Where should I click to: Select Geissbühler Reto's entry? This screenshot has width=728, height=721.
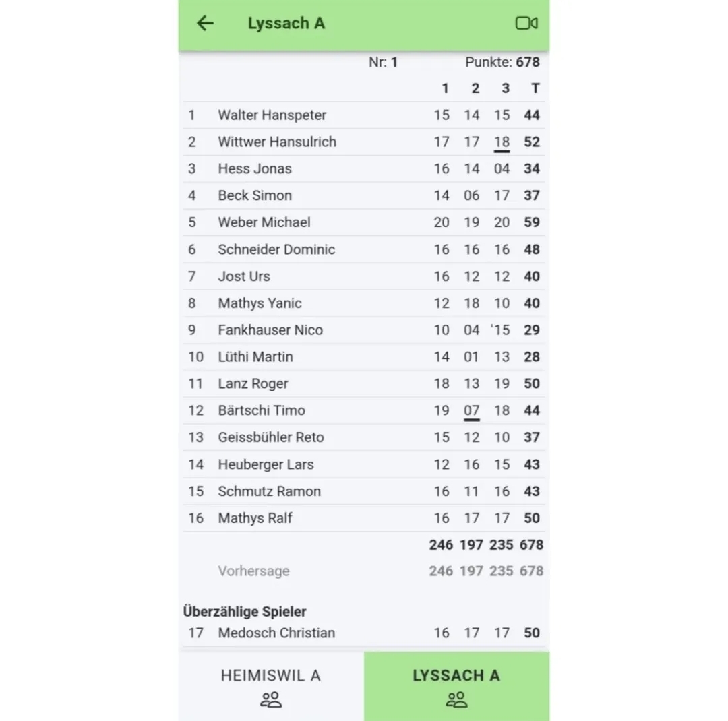coord(271,437)
